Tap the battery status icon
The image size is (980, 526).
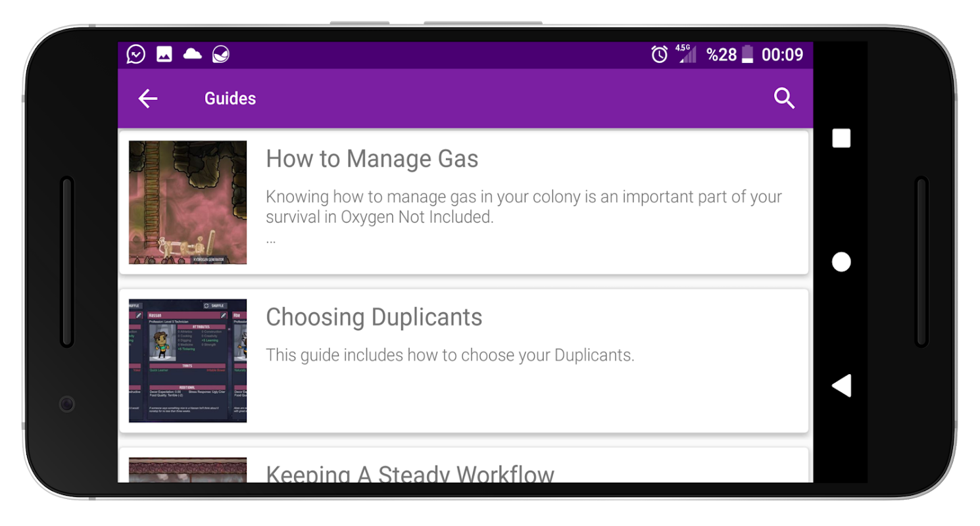tap(747, 55)
